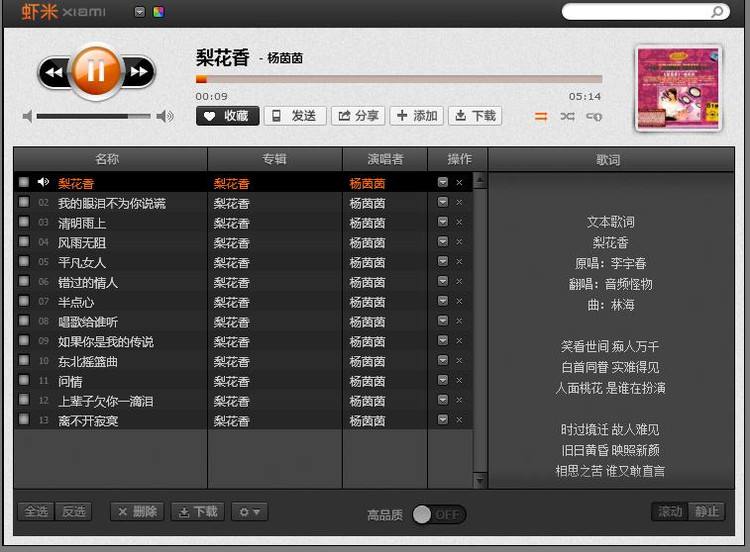
Task: Click the speaker icon on playing row
Action: 44,182
